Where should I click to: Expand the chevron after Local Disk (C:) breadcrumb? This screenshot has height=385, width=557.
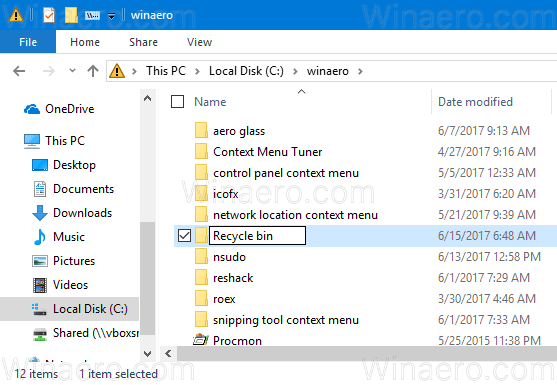(x=295, y=71)
